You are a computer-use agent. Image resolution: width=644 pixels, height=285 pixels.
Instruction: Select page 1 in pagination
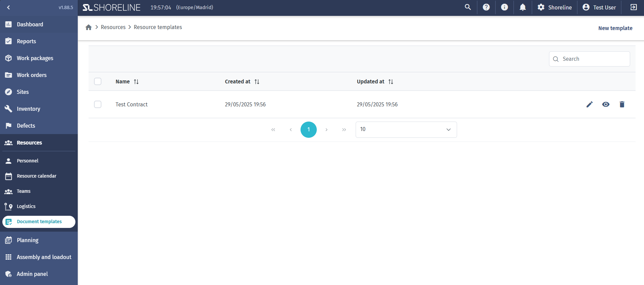click(x=309, y=130)
